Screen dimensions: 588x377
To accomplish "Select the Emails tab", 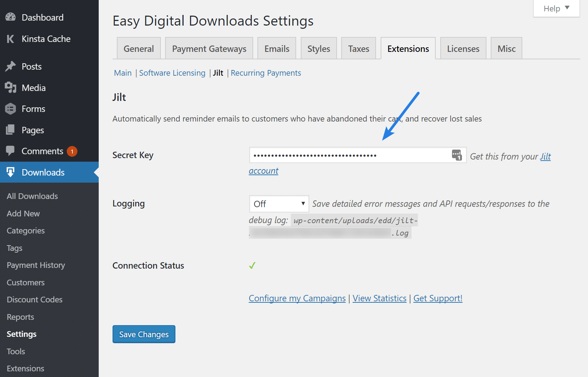I will (x=277, y=48).
